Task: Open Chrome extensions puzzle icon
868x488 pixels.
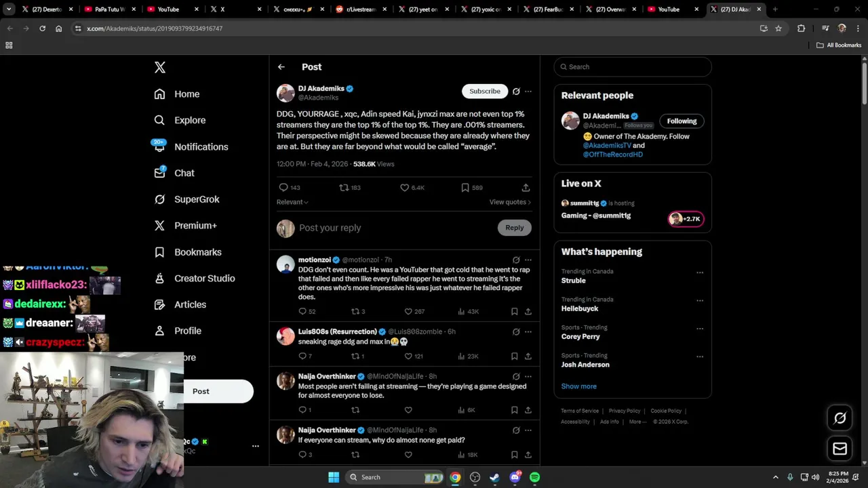Action: 801,28
